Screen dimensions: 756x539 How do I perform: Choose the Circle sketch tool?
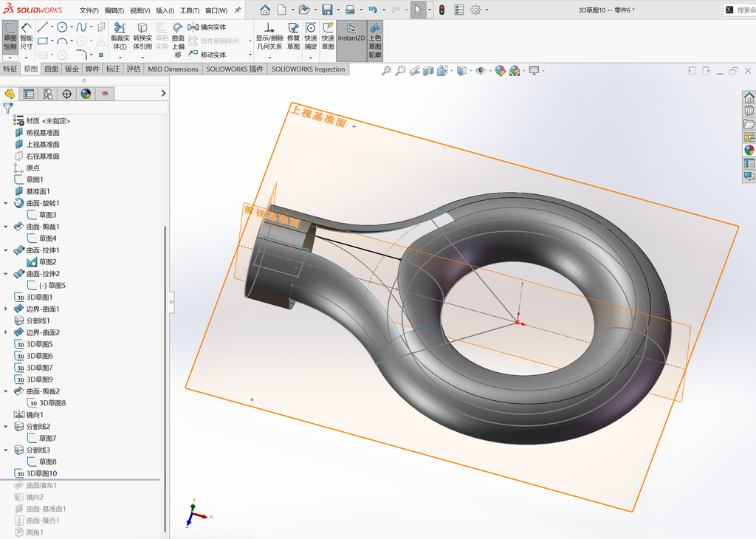tap(62, 27)
